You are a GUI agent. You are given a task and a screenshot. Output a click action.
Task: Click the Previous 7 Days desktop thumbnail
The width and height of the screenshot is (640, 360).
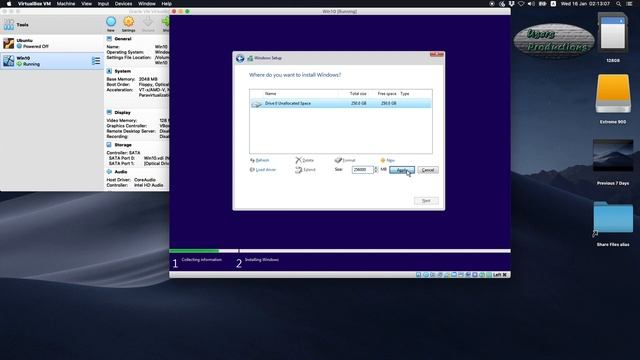[613, 156]
